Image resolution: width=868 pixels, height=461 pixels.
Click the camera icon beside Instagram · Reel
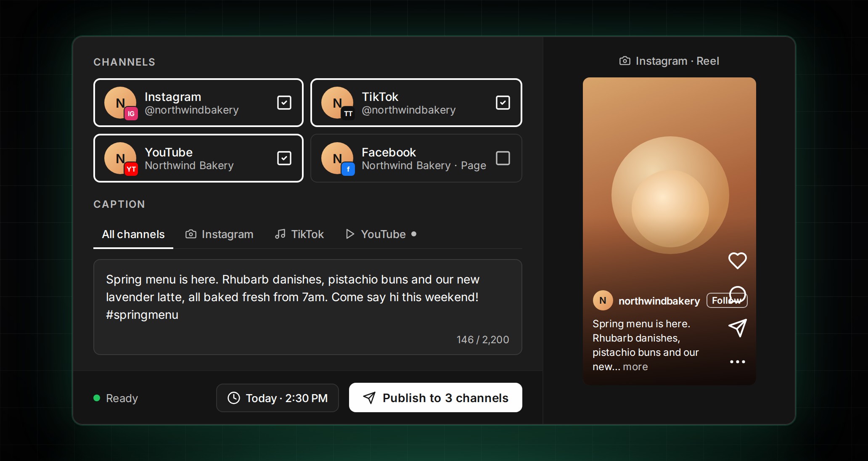[x=625, y=61]
